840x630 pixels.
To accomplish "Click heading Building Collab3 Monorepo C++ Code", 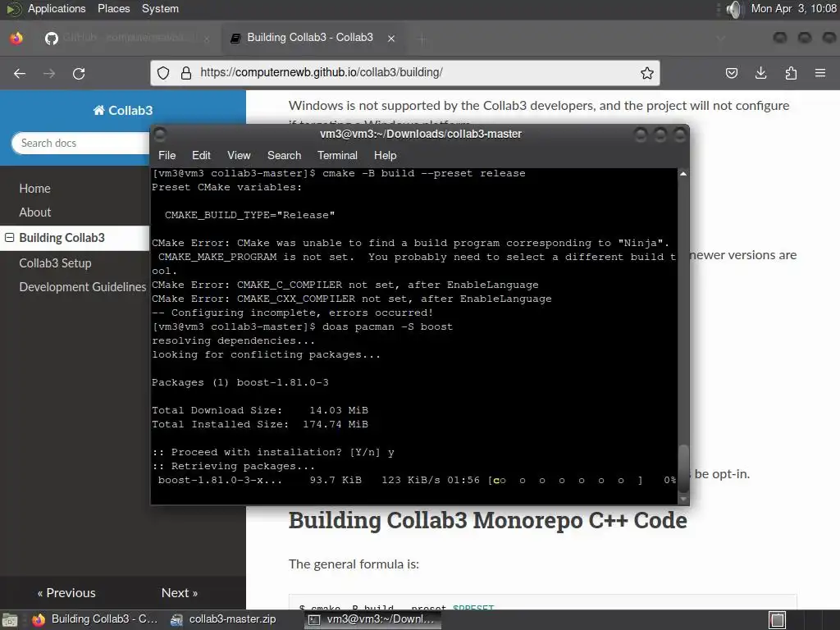I will [487, 521].
